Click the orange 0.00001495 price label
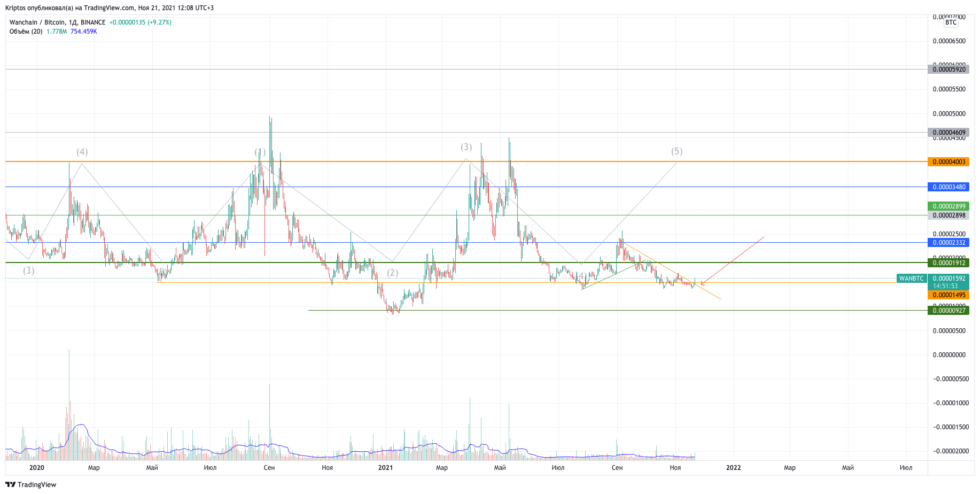The height and width of the screenshot is (494, 980). (x=949, y=295)
